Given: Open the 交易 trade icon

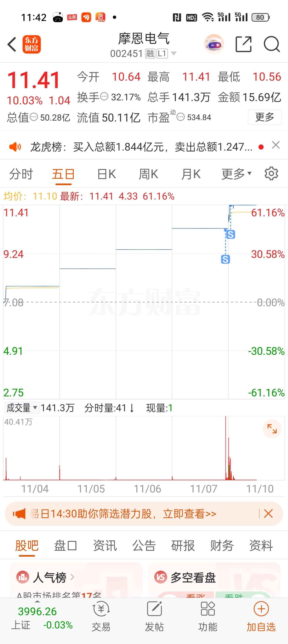Looking at the screenshot, I should click(101, 617).
